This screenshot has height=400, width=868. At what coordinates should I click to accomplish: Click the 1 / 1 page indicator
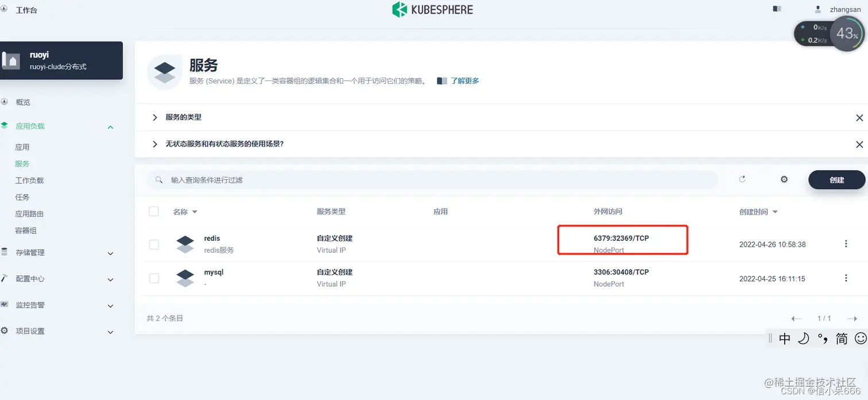coord(824,318)
